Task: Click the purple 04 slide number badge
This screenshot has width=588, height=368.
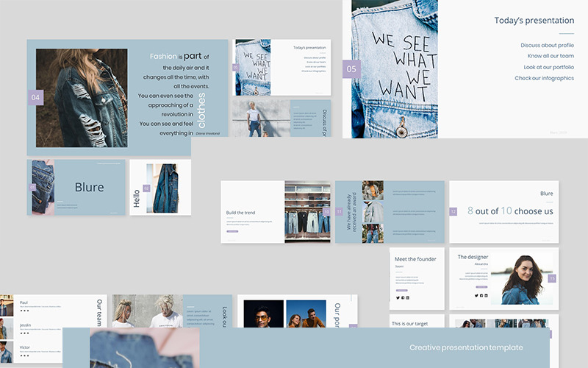Action: click(36, 96)
